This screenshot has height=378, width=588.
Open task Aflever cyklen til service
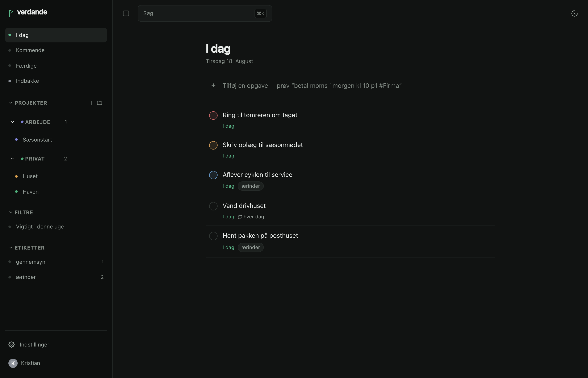click(257, 175)
